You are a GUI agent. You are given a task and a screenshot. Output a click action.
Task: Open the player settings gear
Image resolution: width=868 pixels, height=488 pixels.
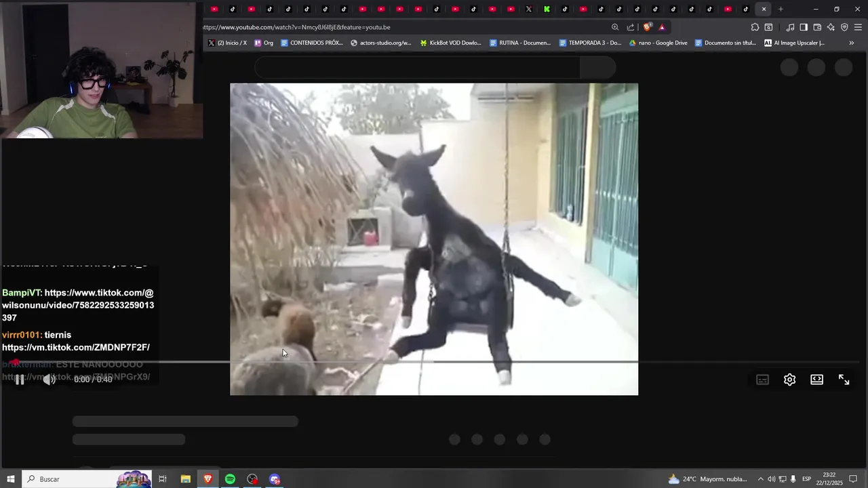789,380
